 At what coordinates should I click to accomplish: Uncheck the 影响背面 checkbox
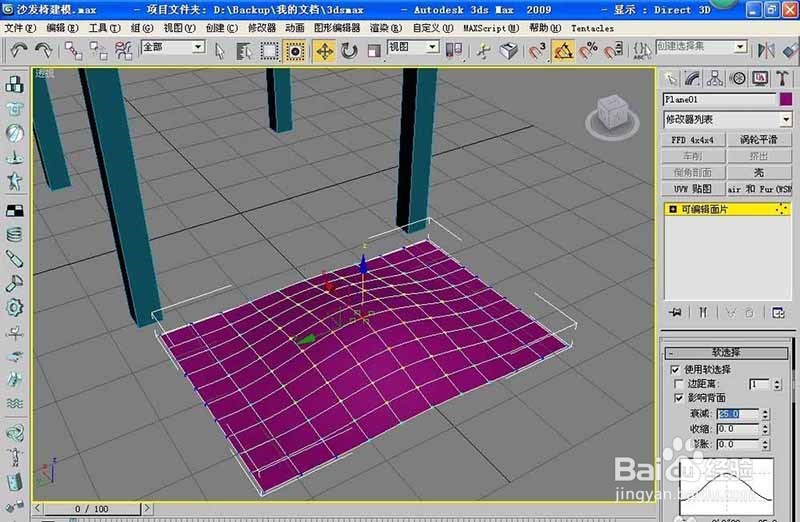point(679,397)
